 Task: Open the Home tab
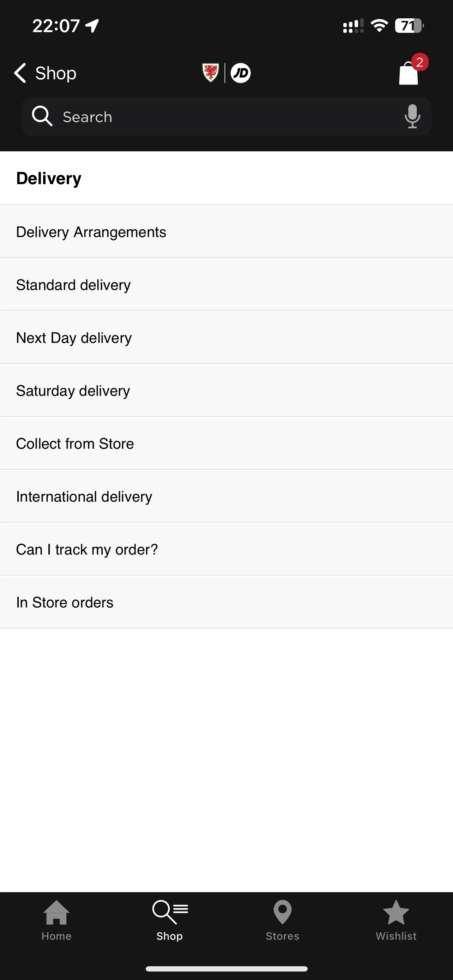[56, 920]
